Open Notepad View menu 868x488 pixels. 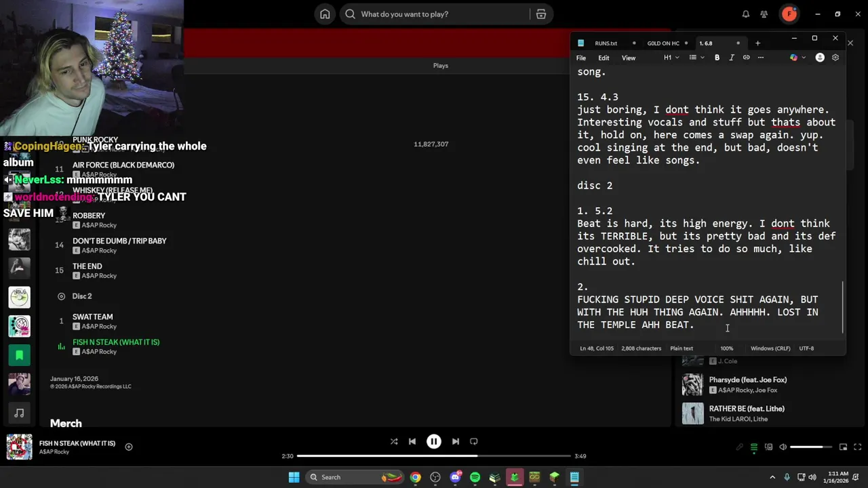(629, 58)
